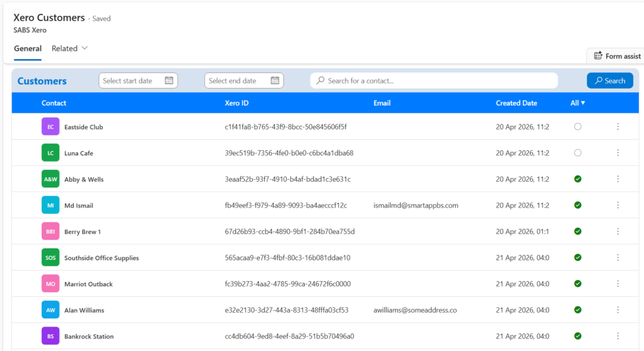Sort by the Created Date column header
This screenshot has height=351, width=644.
click(x=516, y=103)
